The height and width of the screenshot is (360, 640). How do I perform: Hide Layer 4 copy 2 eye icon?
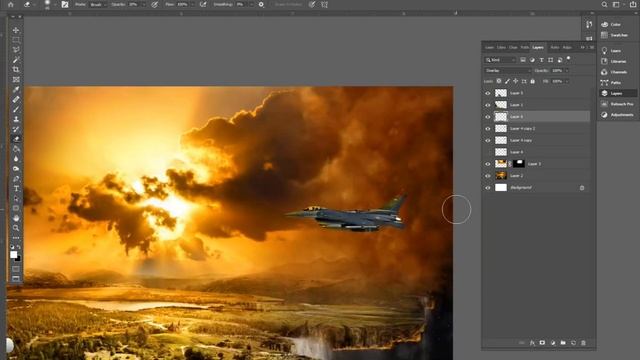pos(488,129)
